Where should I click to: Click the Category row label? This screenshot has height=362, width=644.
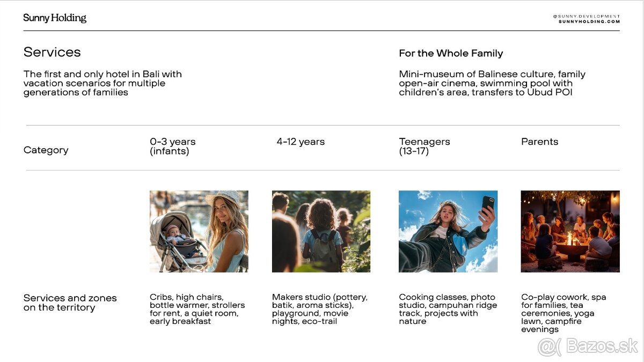(46, 150)
